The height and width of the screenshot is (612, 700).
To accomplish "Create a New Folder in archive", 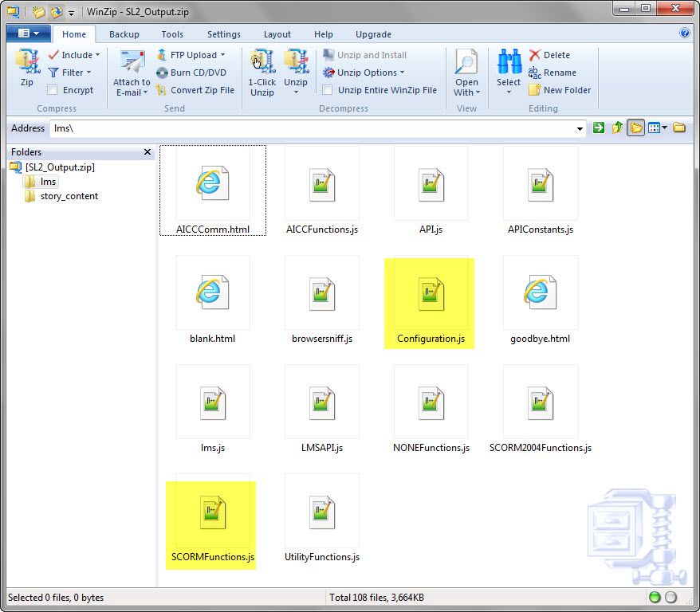I will click(x=560, y=90).
